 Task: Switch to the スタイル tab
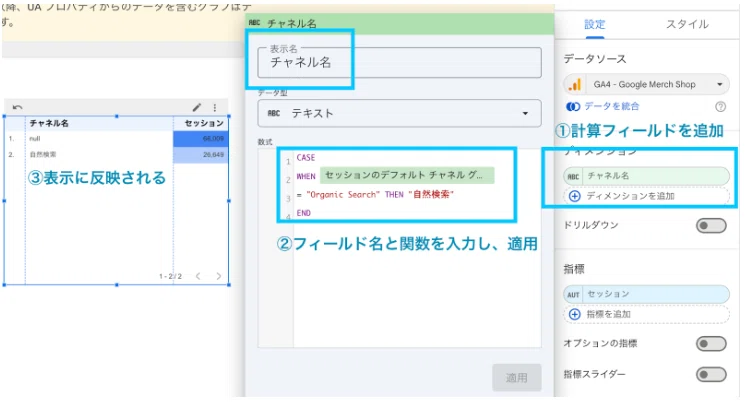click(687, 24)
